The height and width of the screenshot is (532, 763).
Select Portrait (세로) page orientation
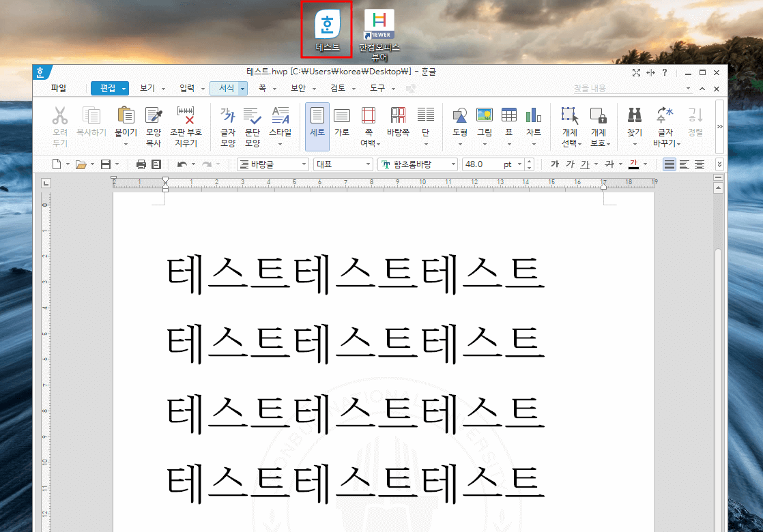(317, 126)
